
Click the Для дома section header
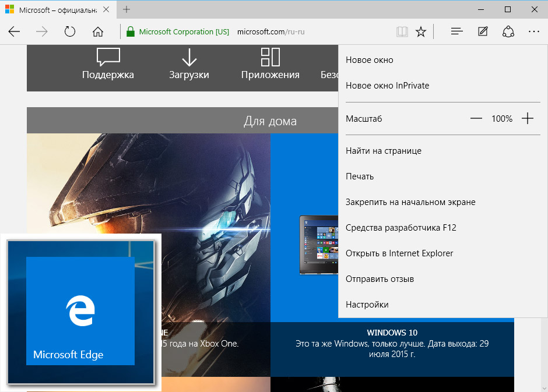(x=182, y=121)
